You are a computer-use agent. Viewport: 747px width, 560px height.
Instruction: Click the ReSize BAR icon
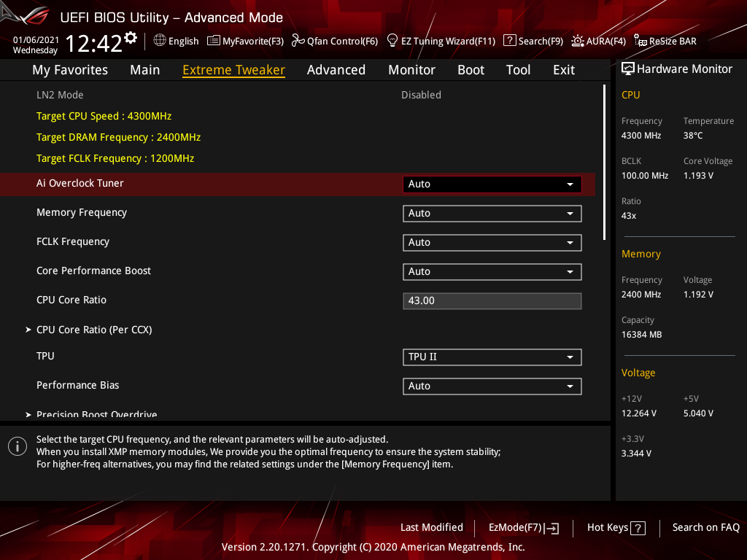point(640,41)
